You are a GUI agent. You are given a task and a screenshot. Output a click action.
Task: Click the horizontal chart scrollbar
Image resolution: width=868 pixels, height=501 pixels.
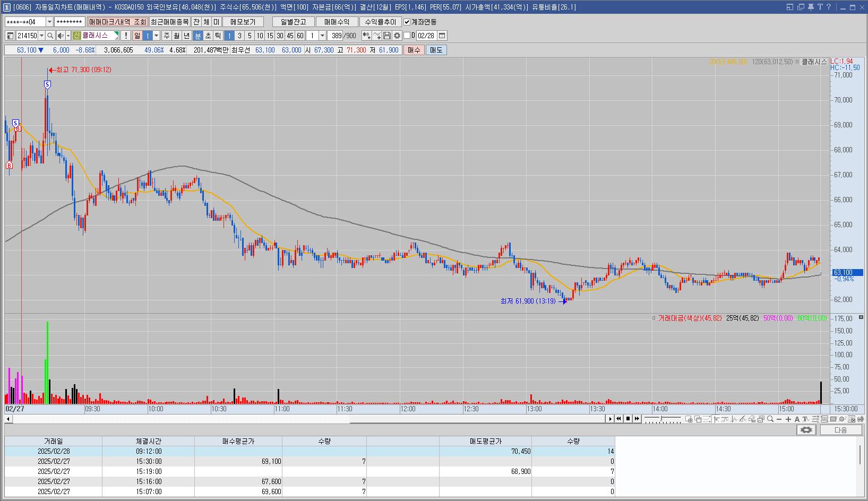[308, 419]
